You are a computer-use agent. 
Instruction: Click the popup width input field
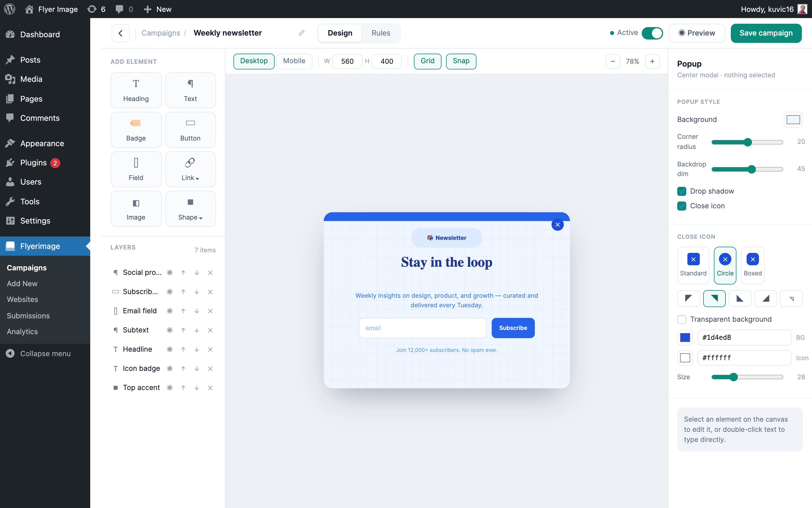(347, 61)
